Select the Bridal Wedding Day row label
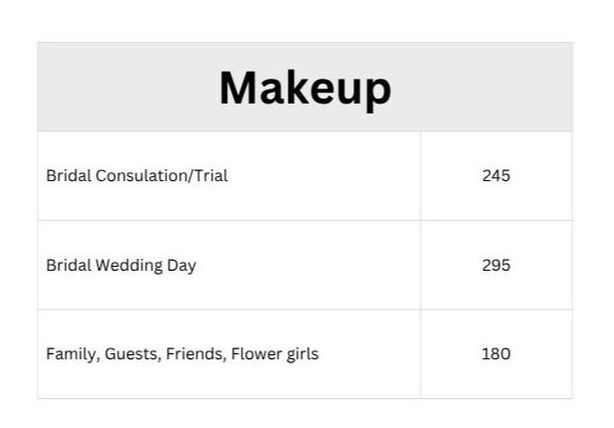The image size is (614, 428). 121,265
